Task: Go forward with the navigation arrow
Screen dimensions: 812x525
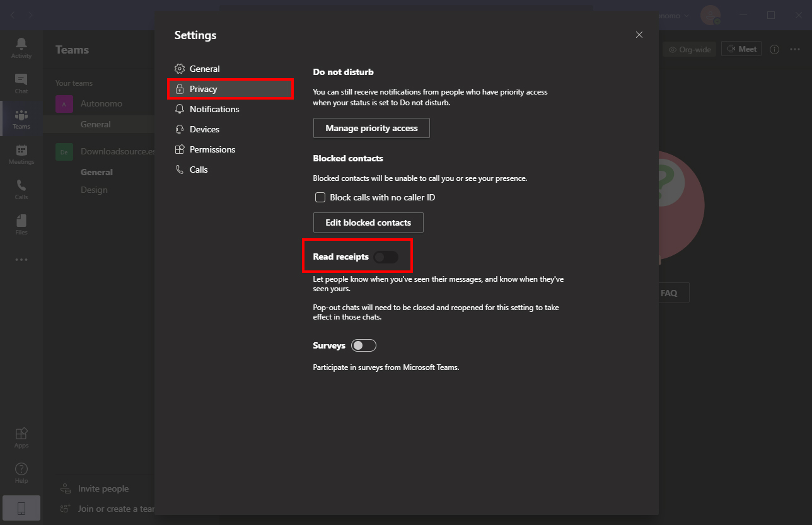Action: coord(30,15)
